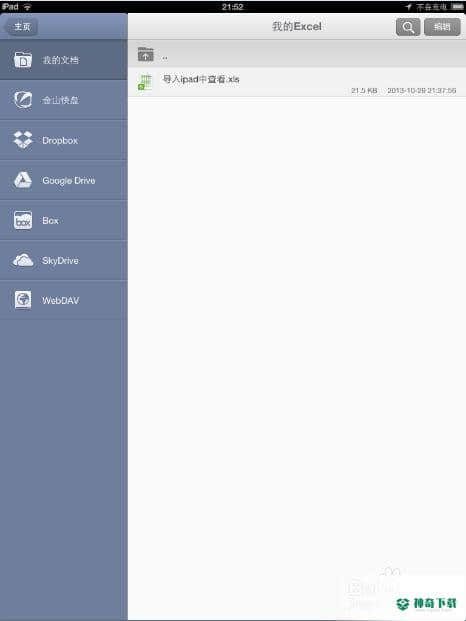Open file named 导入ipad中查看.xls
This screenshot has width=466, height=621.
pos(297,82)
